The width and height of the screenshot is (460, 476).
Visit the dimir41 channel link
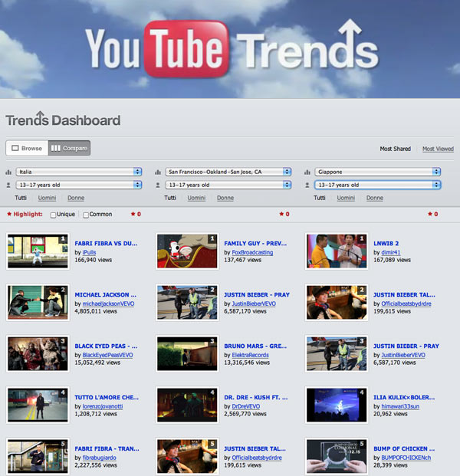(391, 252)
